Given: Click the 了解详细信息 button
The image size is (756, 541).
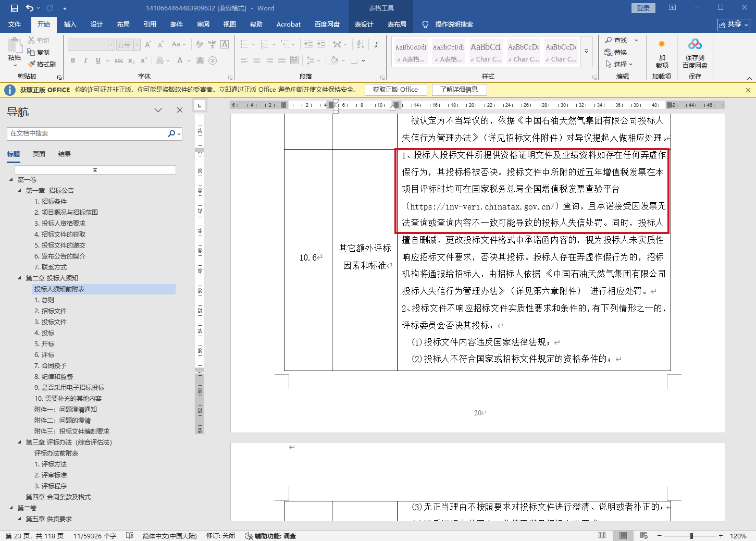Looking at the screenshot, I should [x=459, y=90].
